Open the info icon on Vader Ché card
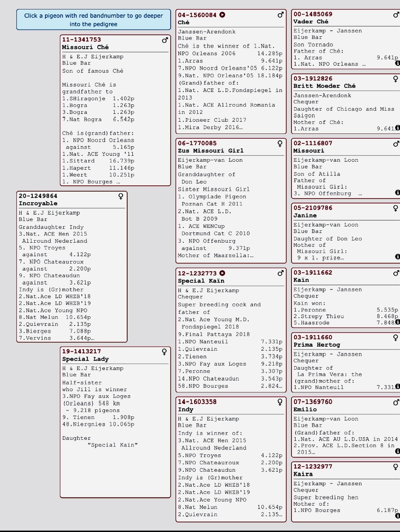The width and height of the screenshot is (400, 532). (x=397, y=63)
